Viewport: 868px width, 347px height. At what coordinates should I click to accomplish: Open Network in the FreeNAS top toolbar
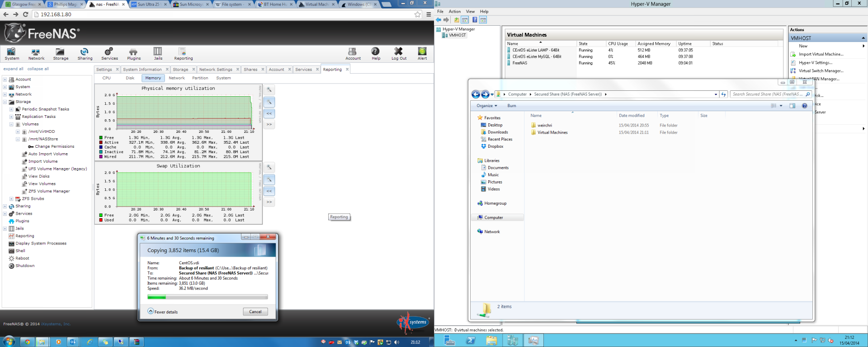click(x=36, y=54)
